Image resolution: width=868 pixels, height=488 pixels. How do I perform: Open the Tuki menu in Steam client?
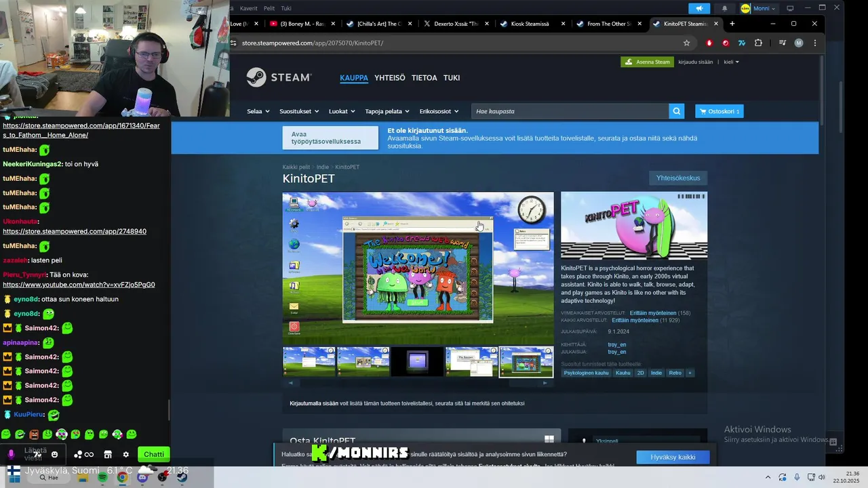(x=286, y=8)
